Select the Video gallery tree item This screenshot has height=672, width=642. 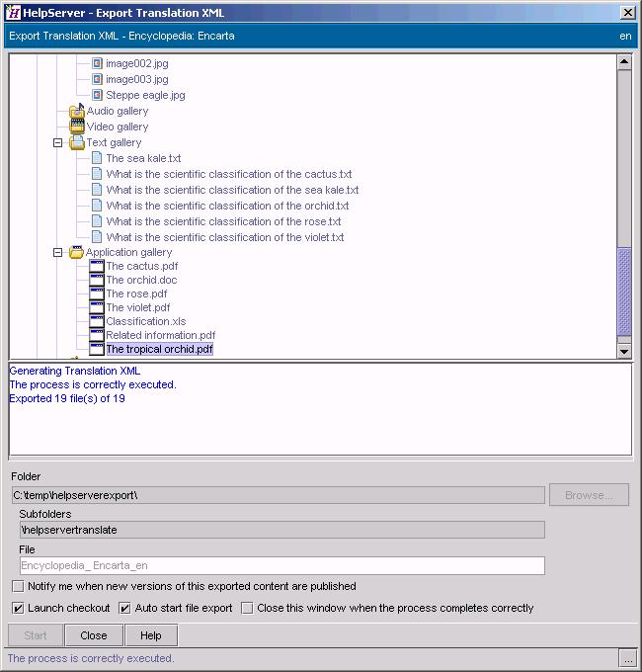[x=118, y=126]
